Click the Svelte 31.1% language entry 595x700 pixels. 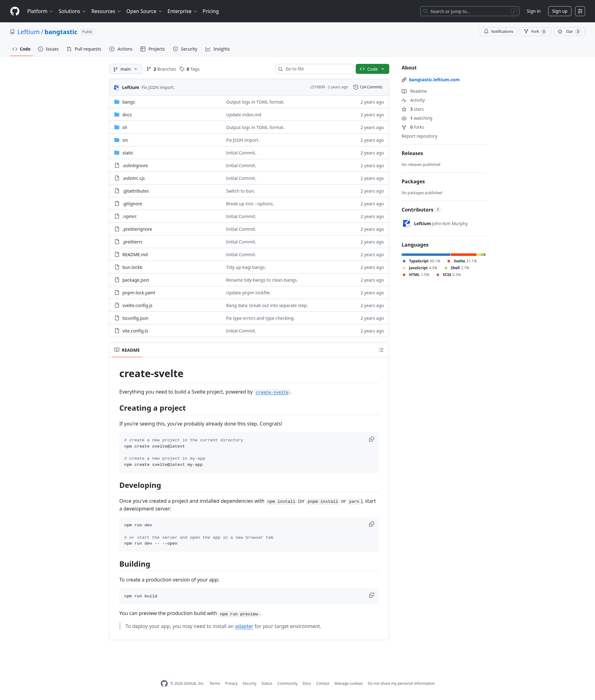pyautogui.click(x=462, y=261)
